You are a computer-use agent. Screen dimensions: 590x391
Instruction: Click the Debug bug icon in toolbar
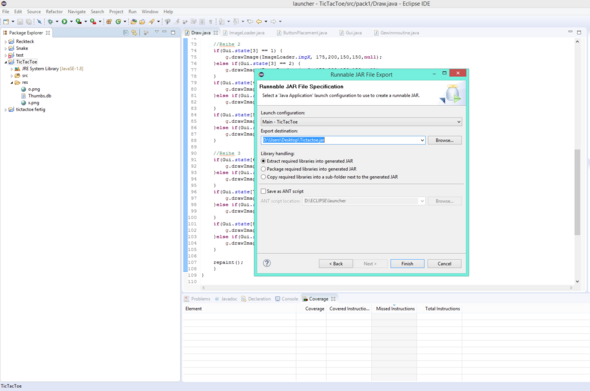[x=50, y=21]
